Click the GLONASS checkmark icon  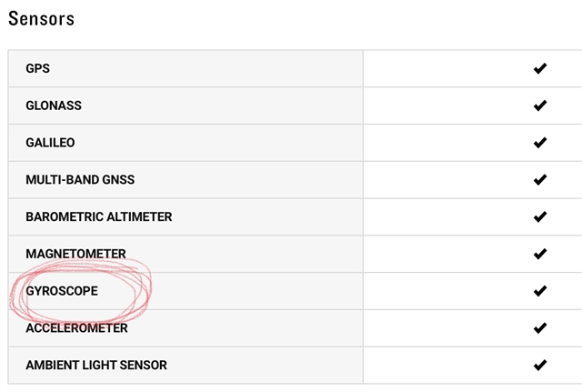pos(540,106)
